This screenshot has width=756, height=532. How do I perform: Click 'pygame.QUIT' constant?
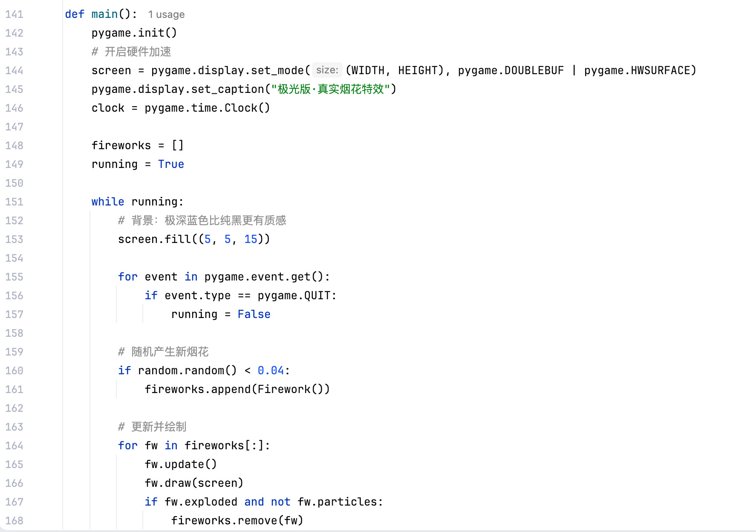point(294,296)
